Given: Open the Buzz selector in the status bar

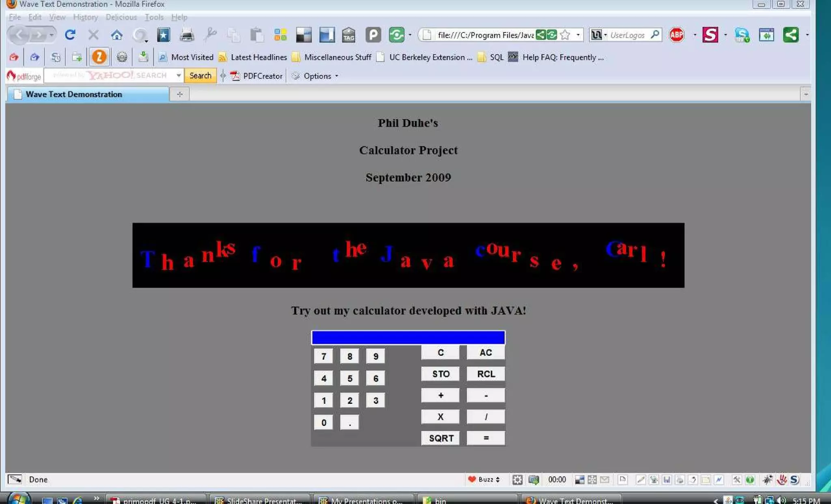Looking at the screenshot, I should coord(484,480).
